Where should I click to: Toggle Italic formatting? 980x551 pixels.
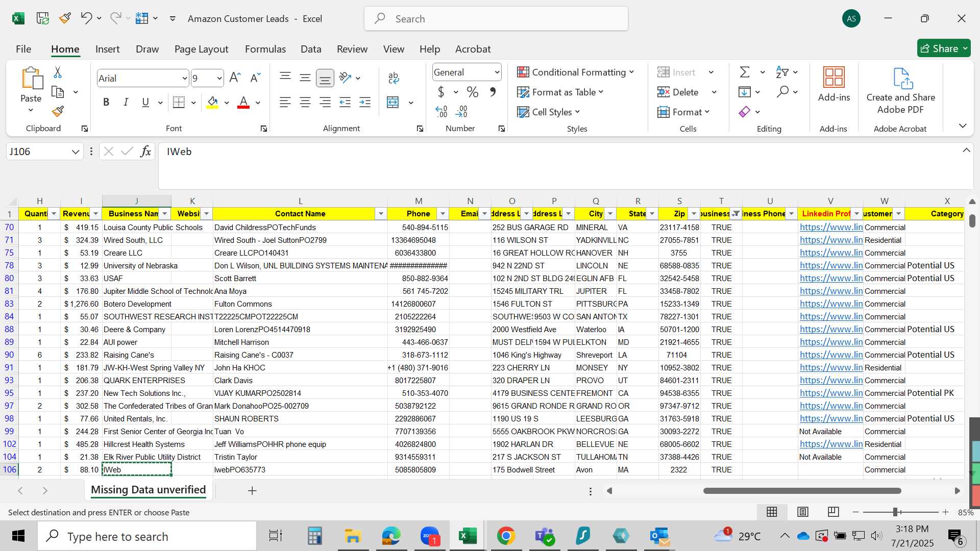point(126,102)
